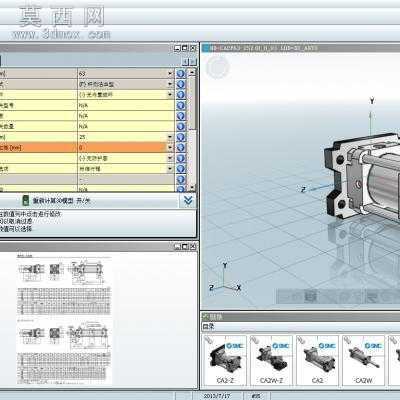Click the '--' value in the grey row
The image size is (400, 400).
[126, 180]
